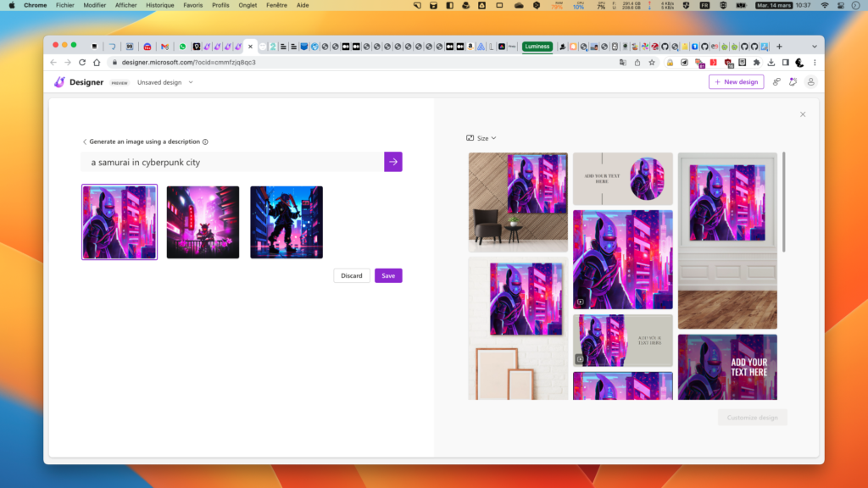Screen dimensions: 868x488
Task: Click the New design button
Action: 737,82
